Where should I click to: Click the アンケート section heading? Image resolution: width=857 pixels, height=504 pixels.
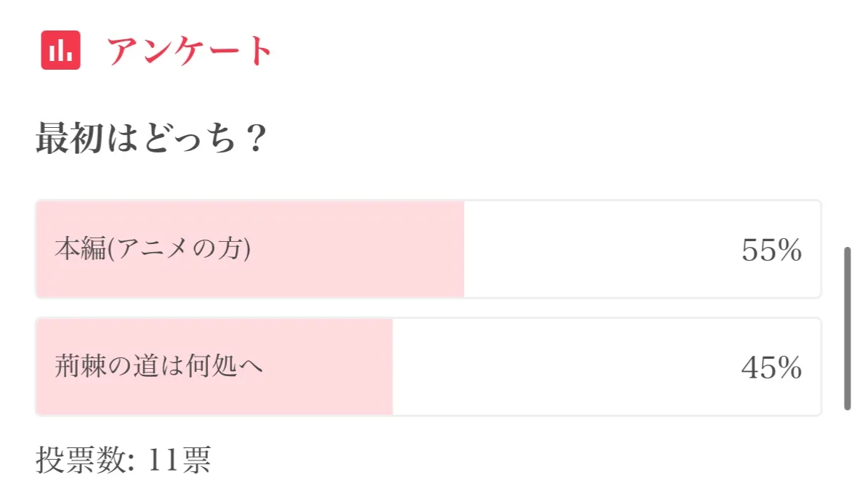click(190, 51)
